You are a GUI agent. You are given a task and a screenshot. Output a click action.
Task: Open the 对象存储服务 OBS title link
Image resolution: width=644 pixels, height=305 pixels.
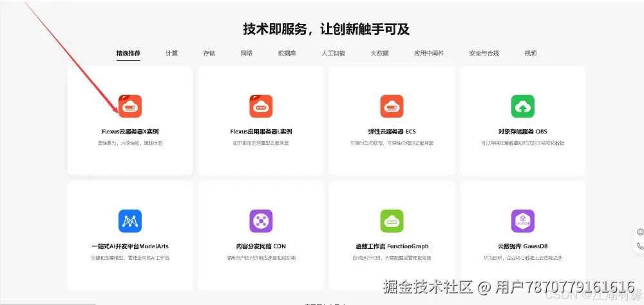coord(523,132)
